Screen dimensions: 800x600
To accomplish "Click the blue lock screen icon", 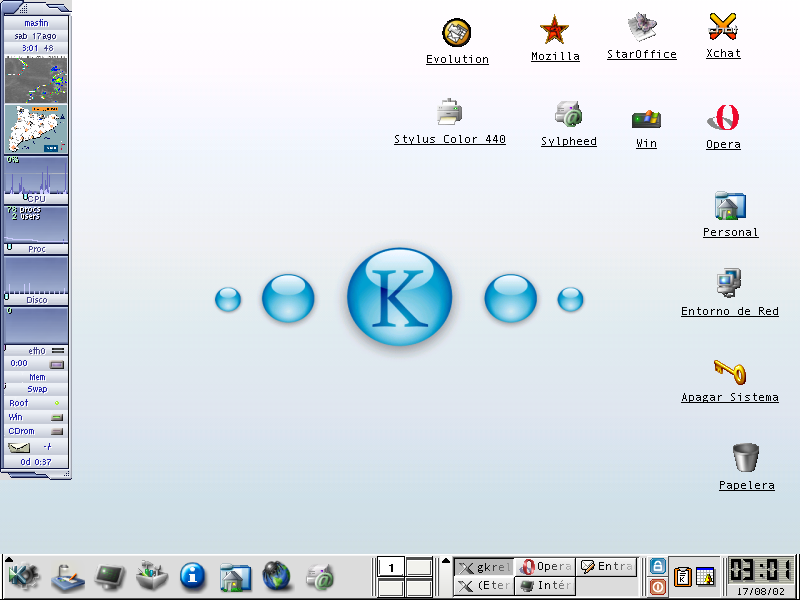I will [658, 566].
